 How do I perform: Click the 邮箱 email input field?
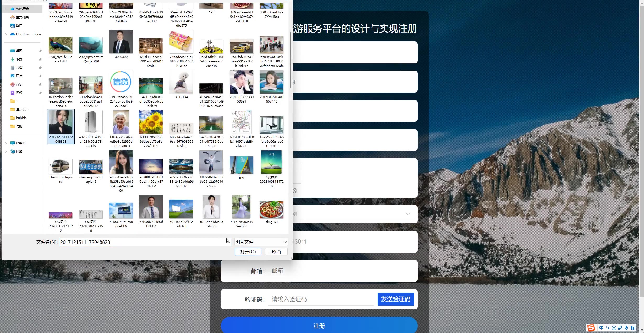[341, 271]
